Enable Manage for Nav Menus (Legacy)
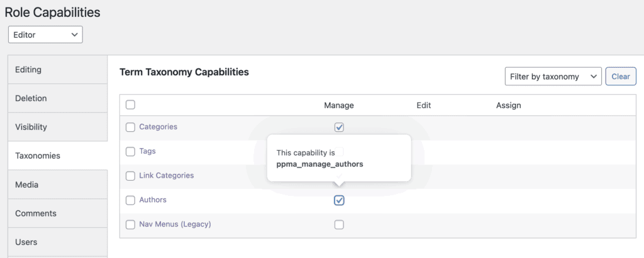The image size is (644, 258). tap(339, 225)
